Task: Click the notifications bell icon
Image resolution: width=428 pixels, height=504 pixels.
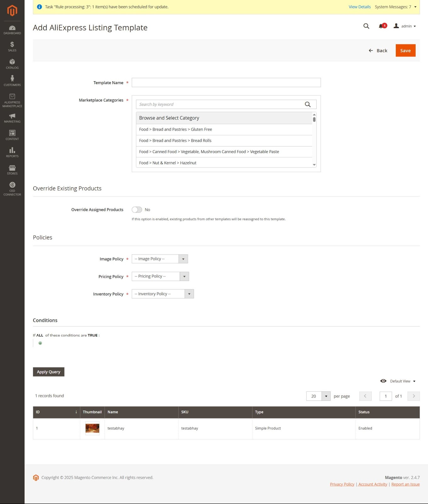Action: pyautogui.click(x=382, y=26)
